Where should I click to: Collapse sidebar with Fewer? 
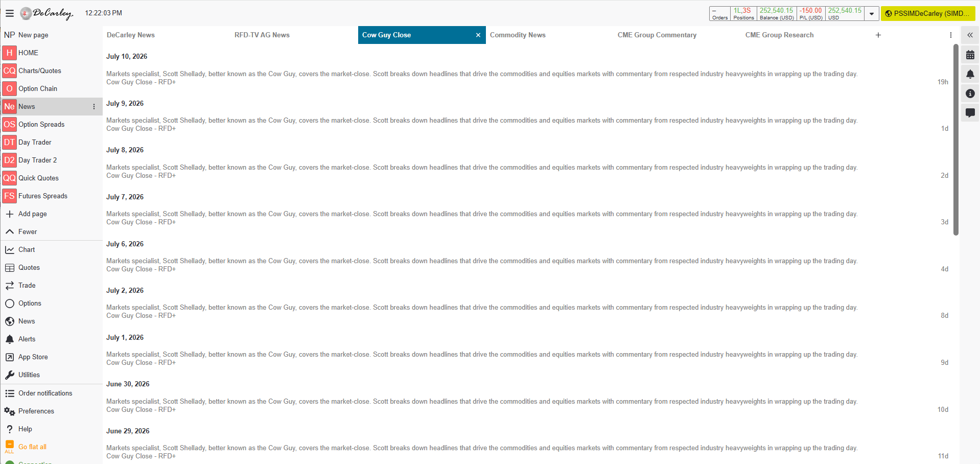point(52,231)
